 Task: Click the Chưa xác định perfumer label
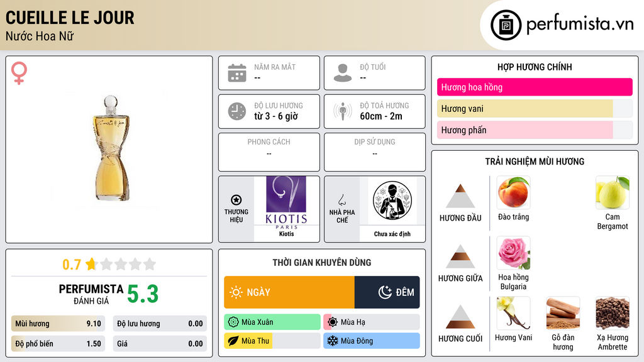pyautogui.click(x=392, y=234)
